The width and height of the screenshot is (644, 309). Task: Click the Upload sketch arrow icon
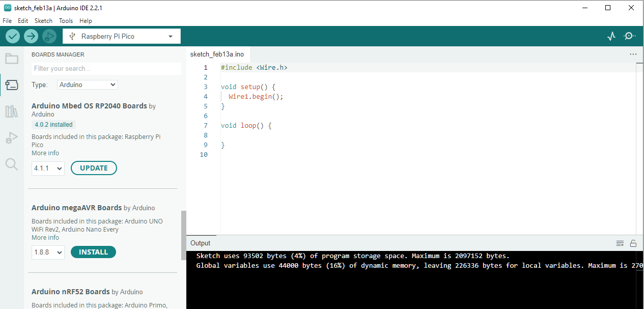(x=31, y=36)
